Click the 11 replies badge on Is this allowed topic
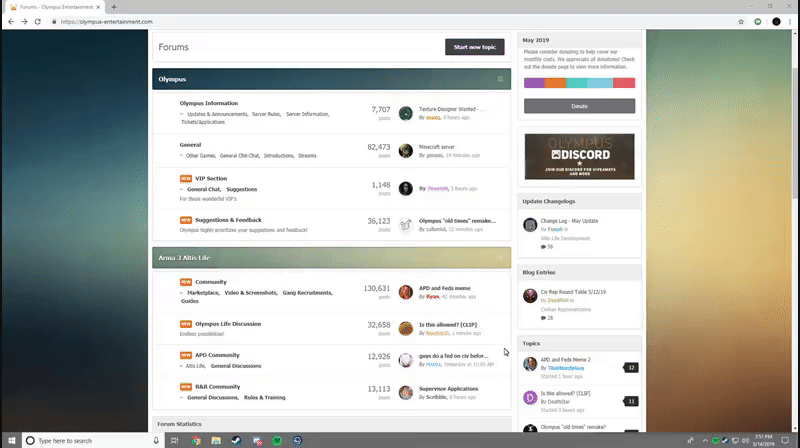The width and height of the screenshot is (800, 448). 631,402
